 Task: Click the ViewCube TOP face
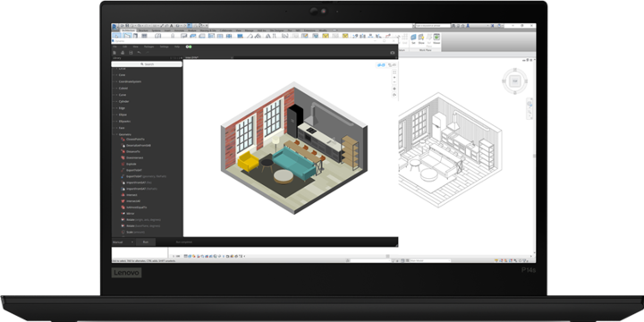tap(514, 80)
